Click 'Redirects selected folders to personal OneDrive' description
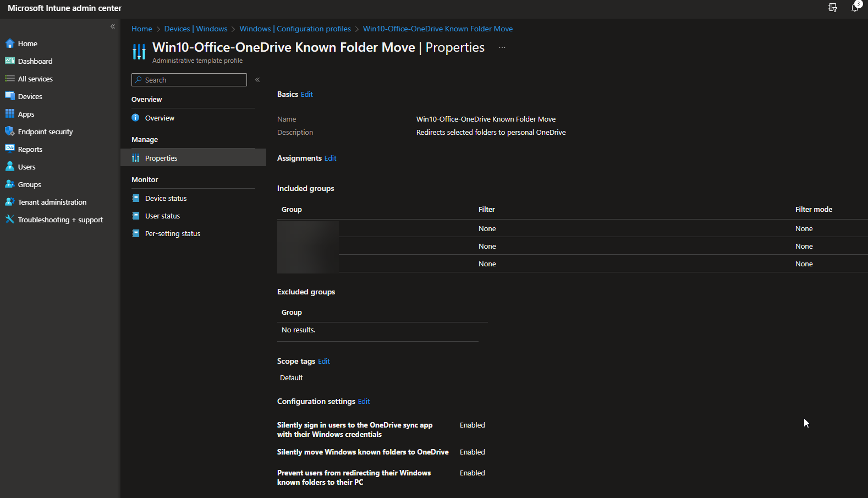The image size is (868, 498). 491,132
